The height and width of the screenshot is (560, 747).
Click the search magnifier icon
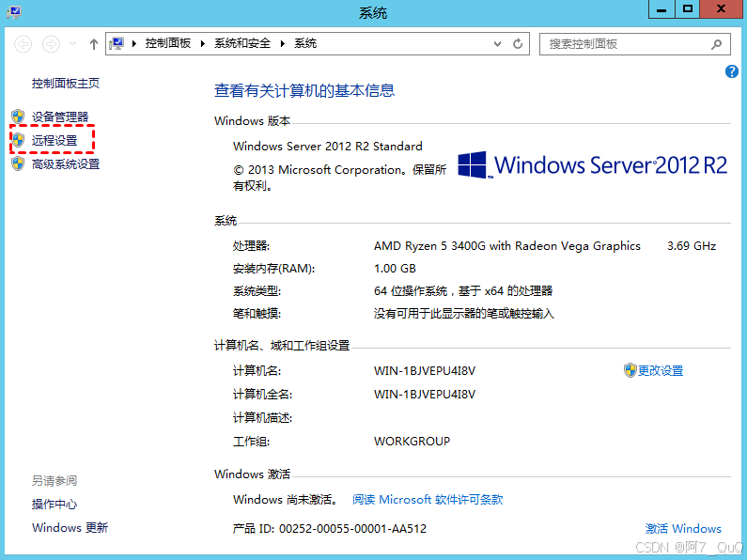(x=716, y=44)
